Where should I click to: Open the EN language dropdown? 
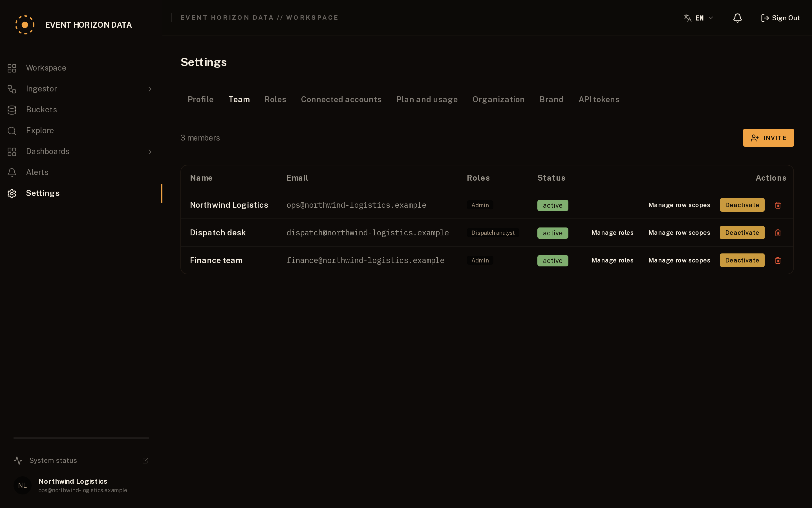pyautogui.click(x=699, y=18)
